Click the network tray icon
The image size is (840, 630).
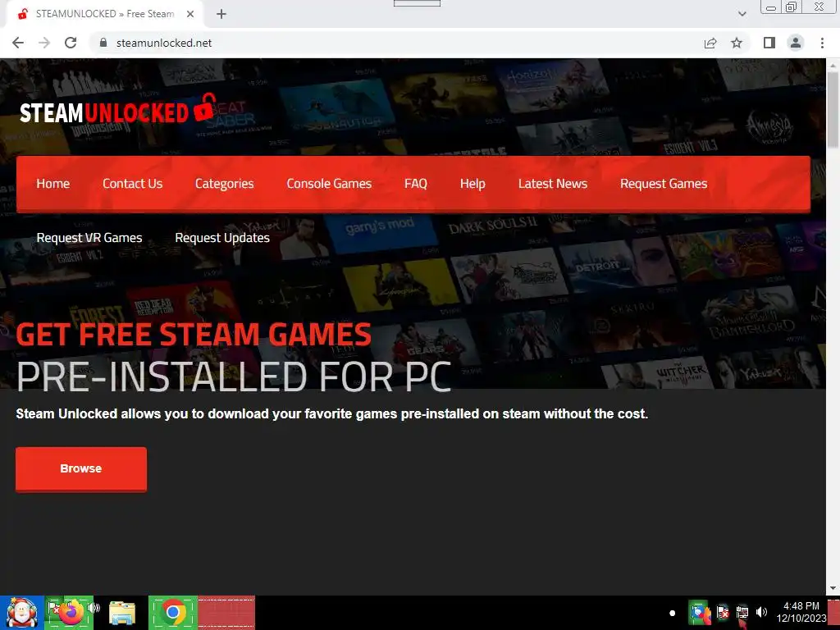click(x=742, y=612)
